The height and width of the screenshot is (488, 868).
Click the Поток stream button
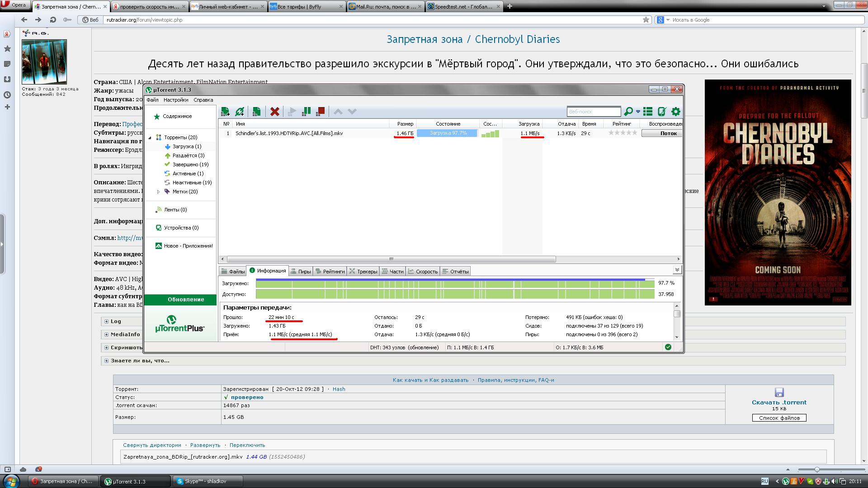662,133
